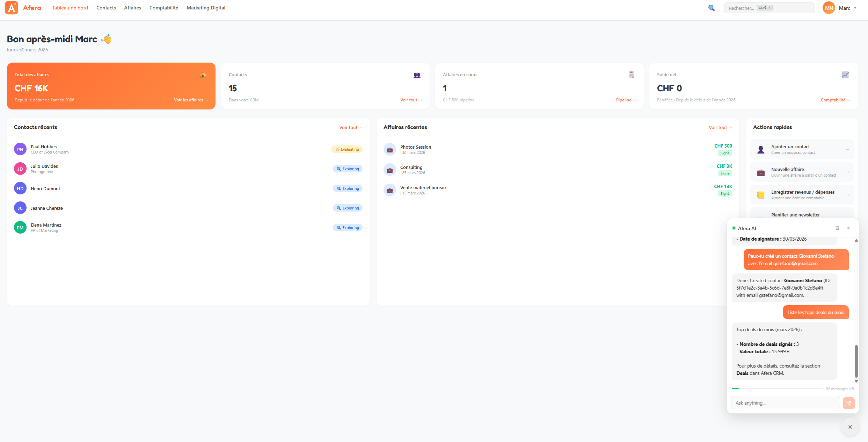This screenshot has height=442, width=868.
Task: Click the Ajouter un contact person icon
Action: [x=761, y=149]
